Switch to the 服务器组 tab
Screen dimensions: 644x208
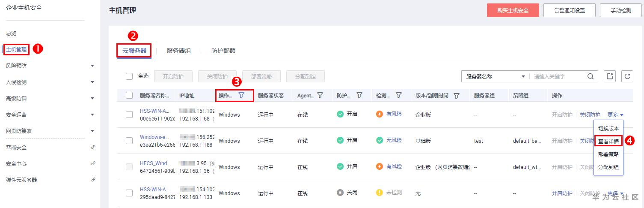coord(179,51)
